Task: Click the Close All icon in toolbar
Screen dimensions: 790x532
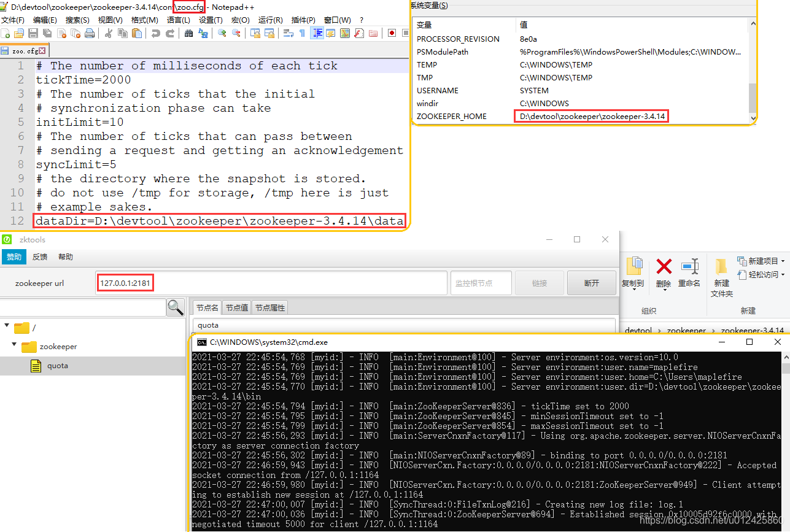Action: click(x=76, y=33)
